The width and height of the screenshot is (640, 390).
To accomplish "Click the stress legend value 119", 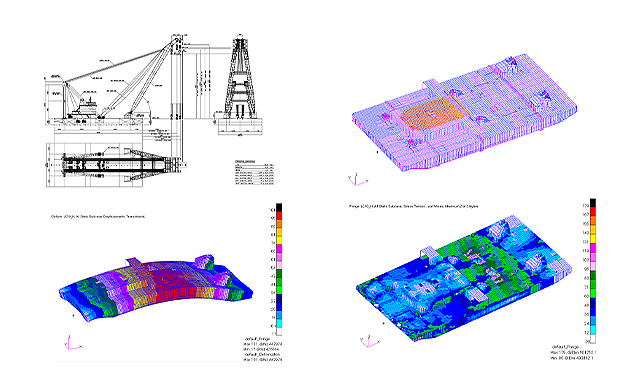I will pos(586,250).
